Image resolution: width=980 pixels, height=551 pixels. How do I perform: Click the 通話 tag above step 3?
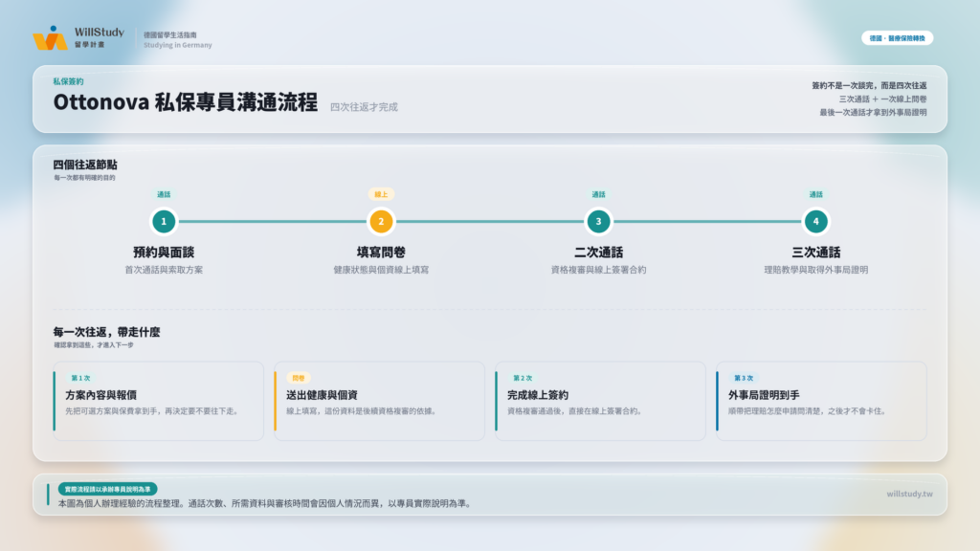point(598,194)
